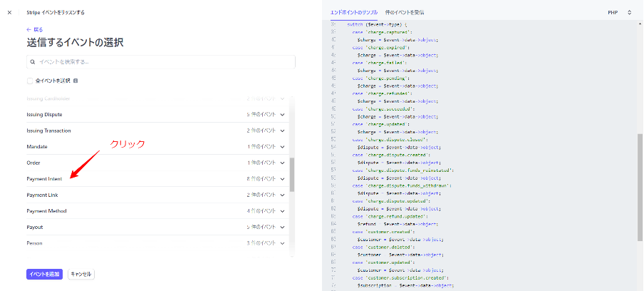Expand the Payment Link chevron
Viewport: 644px width, 291px height.
[283, 195]
